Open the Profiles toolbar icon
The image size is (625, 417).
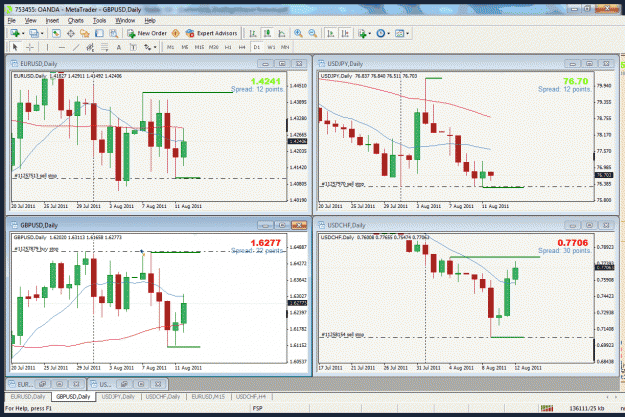[34, 33]
